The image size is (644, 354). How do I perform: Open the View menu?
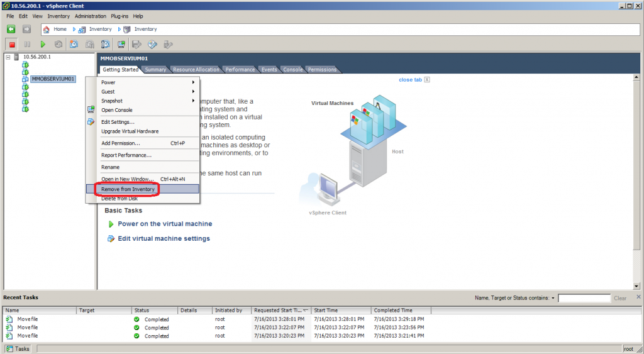(x=37, y=16)
